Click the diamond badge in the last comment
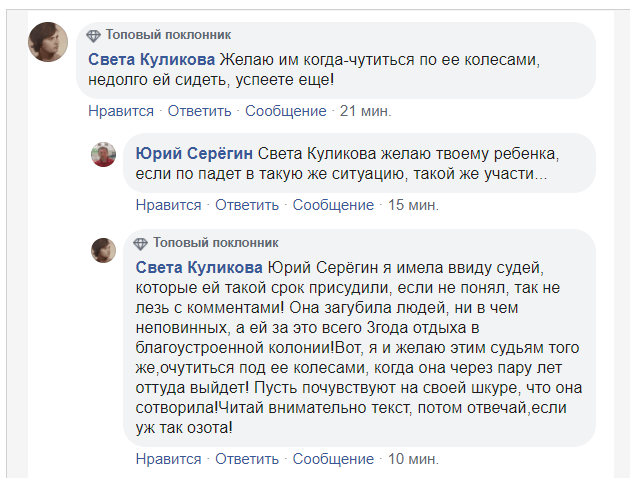 pyautogui.click(x=141, y=243)
